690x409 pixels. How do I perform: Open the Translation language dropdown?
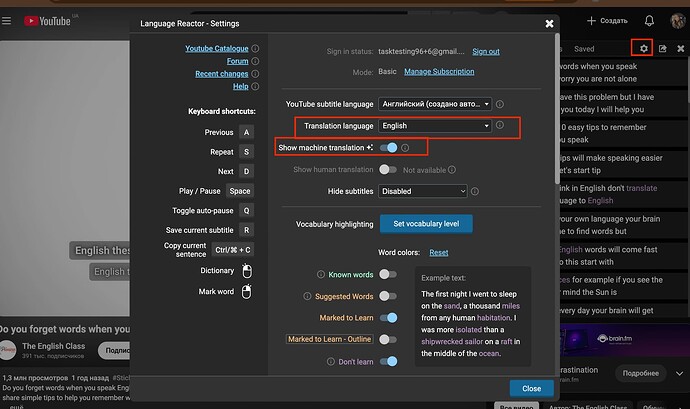point(435,126)
